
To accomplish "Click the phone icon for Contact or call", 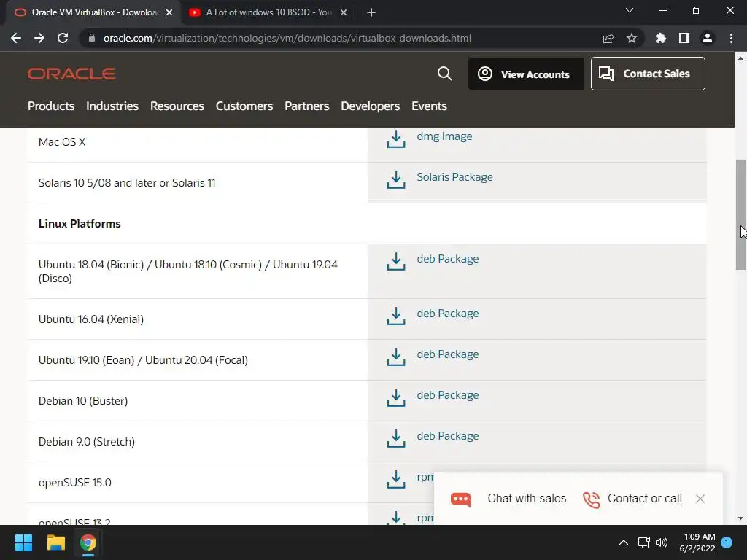I will pyautogui.click(x=591, y=499).
